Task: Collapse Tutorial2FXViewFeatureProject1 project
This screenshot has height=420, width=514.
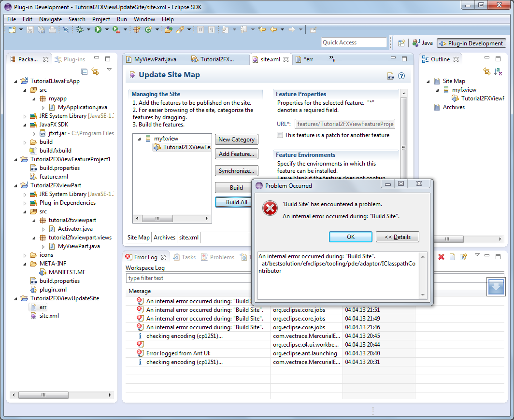Action: pos(15,159)
